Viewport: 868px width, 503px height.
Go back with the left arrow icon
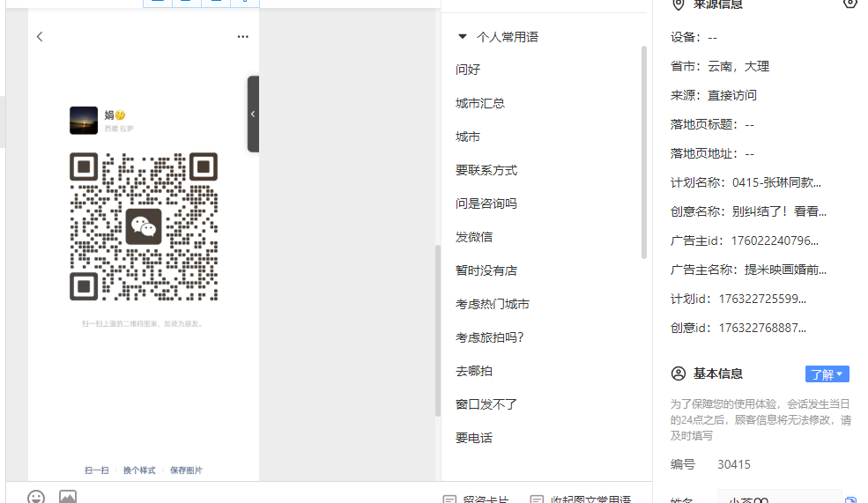(x=40, y=36)
